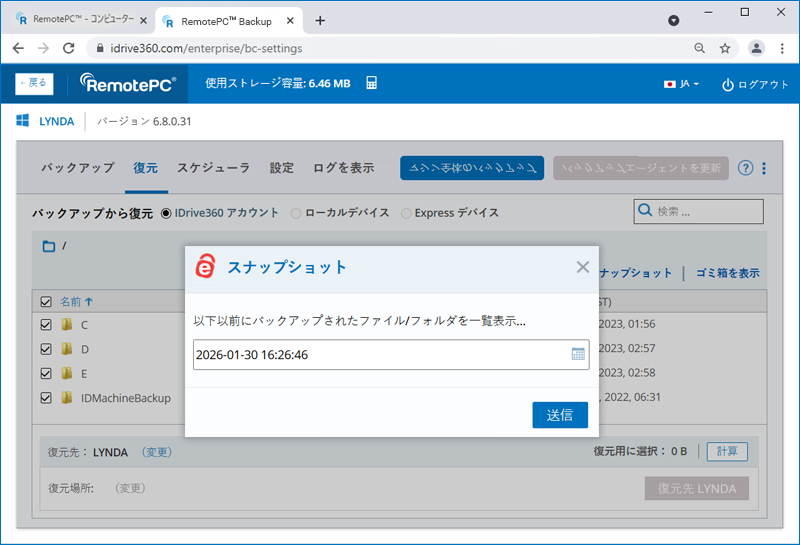Click the browser back arrow

(x=18, y=48)
